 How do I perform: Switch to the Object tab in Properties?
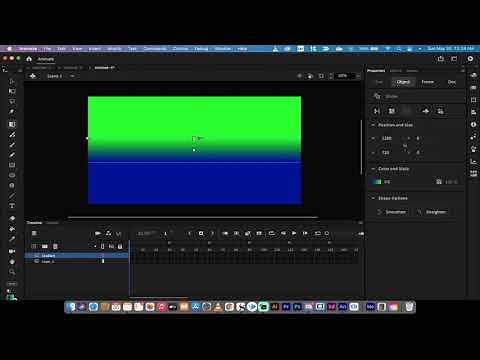tap(403, 82)
